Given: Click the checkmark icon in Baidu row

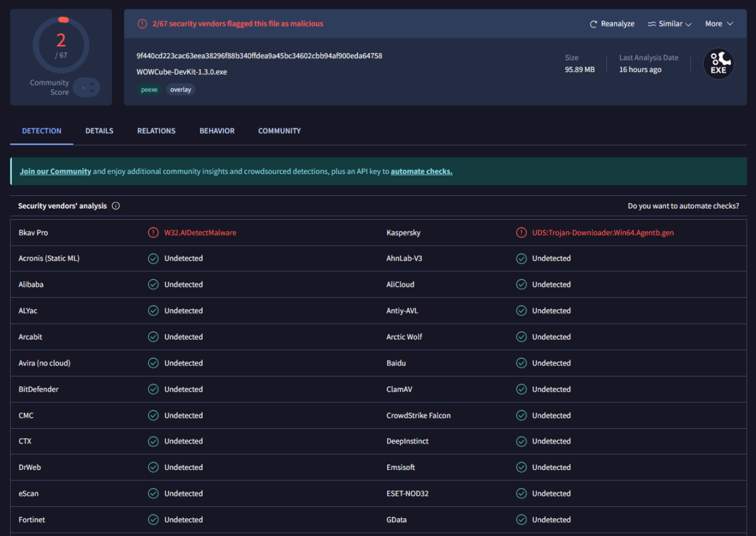Looking at the screenshot, I should pos(521,363).
